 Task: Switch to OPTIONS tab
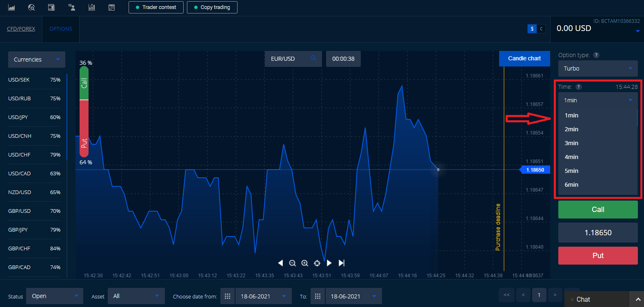point(61,29)
